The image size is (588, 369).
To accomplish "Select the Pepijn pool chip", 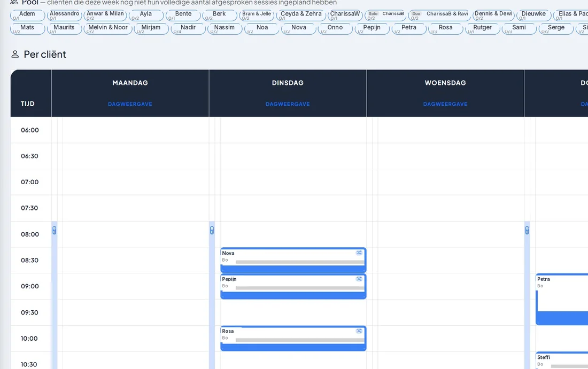I will coord(372,29).
